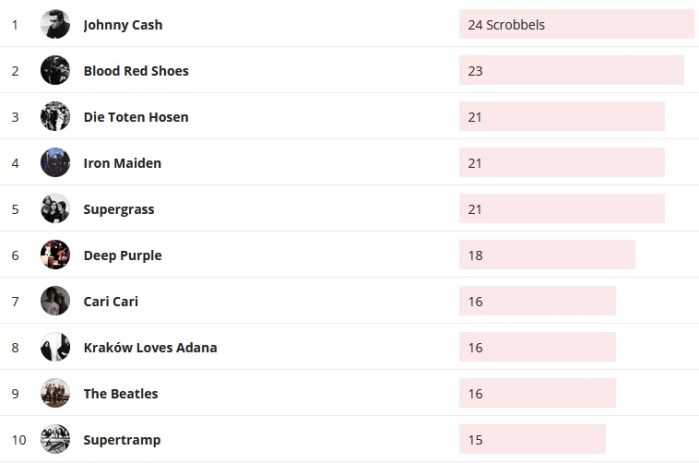
Task: Click Blood Red Shoes avatar image
Action: 55,70
